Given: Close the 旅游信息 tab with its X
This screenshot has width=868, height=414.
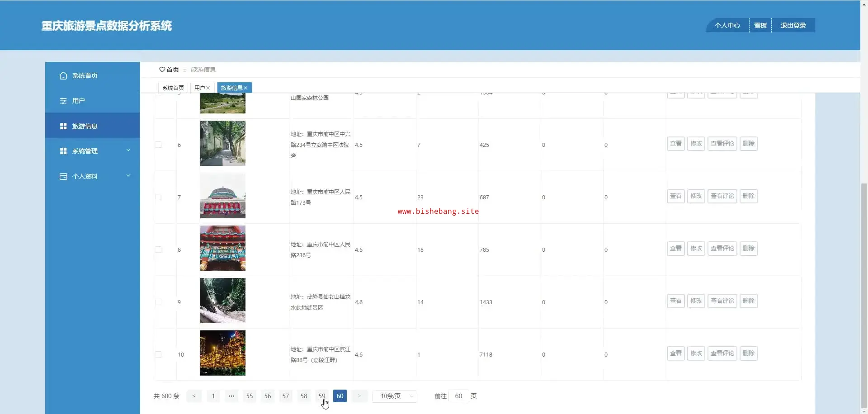Looking at the screenshot, I should click(245, 88).
